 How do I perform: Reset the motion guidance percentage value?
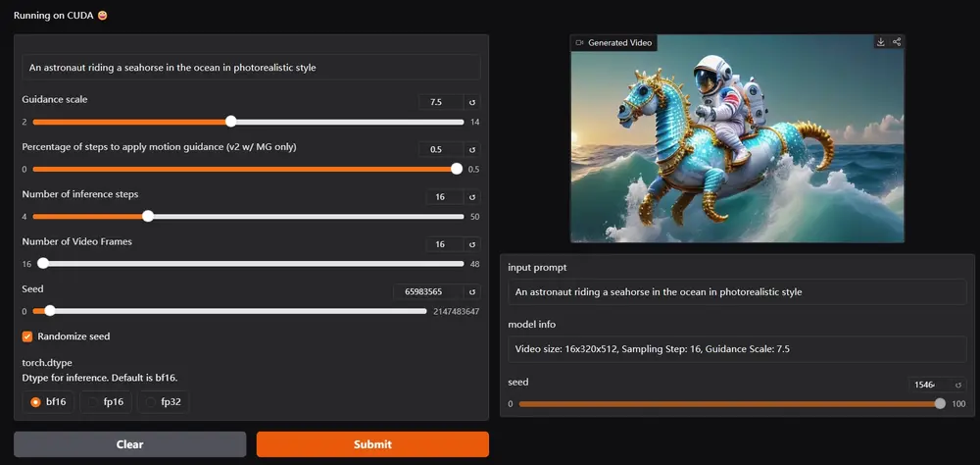click(x=472, y=149)
